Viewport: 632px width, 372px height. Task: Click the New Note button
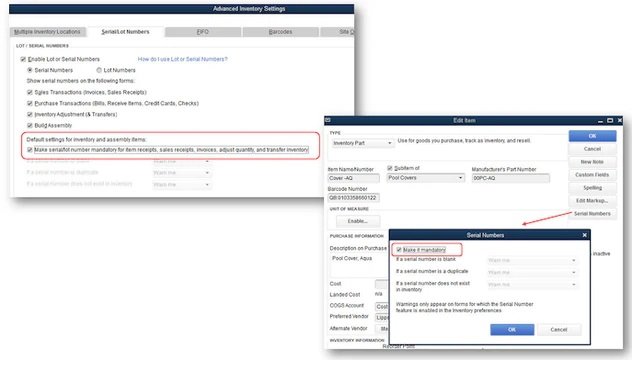(x=592, y=162)
